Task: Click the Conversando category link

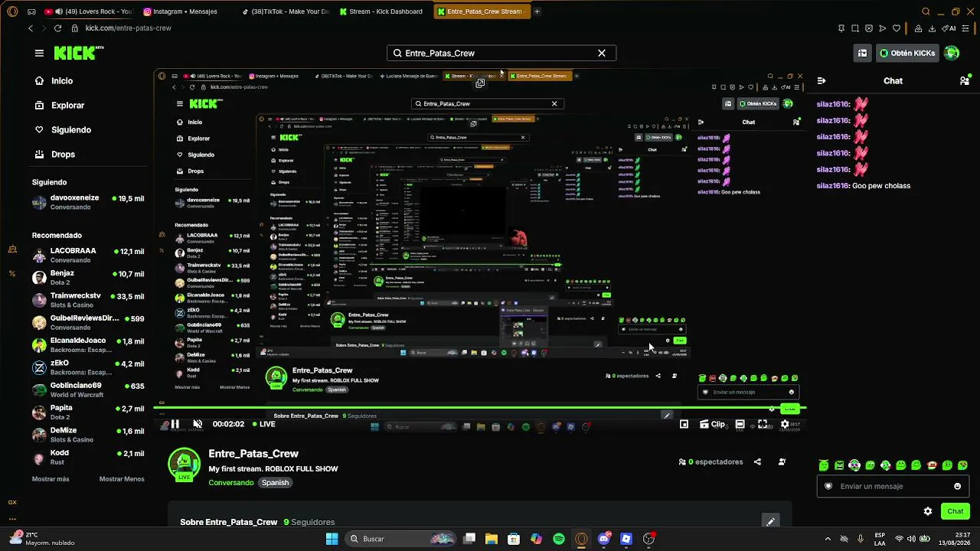Action: click(x=231, y=483)
